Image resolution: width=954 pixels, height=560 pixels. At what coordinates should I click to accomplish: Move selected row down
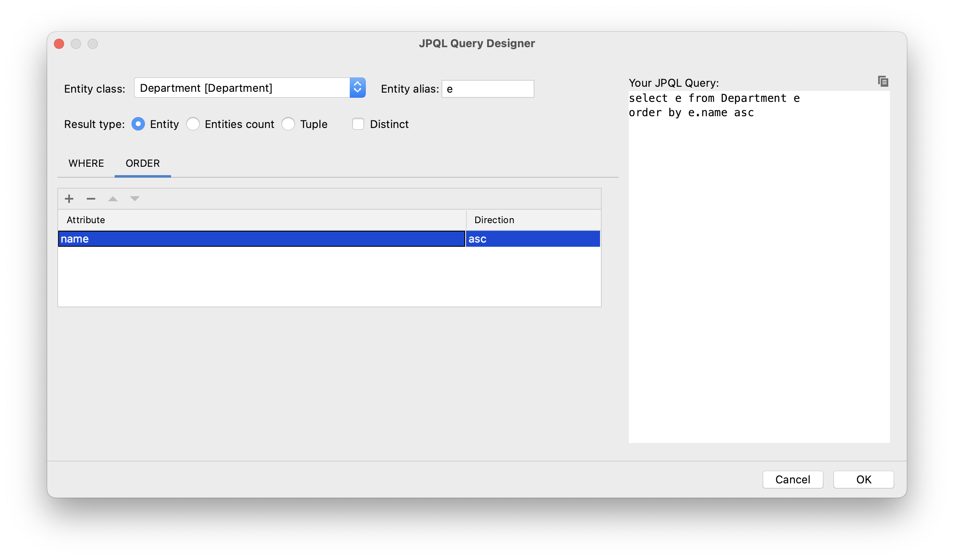(x=135, y=199)
